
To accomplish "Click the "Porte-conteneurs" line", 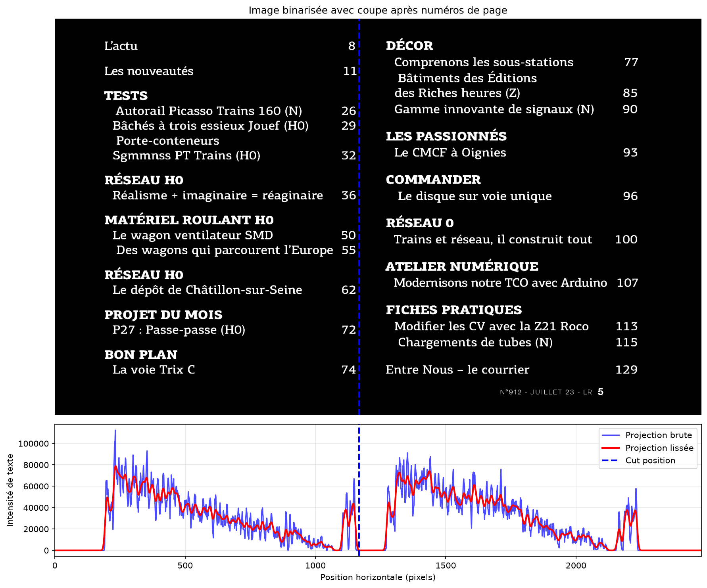I will point(167,141).
